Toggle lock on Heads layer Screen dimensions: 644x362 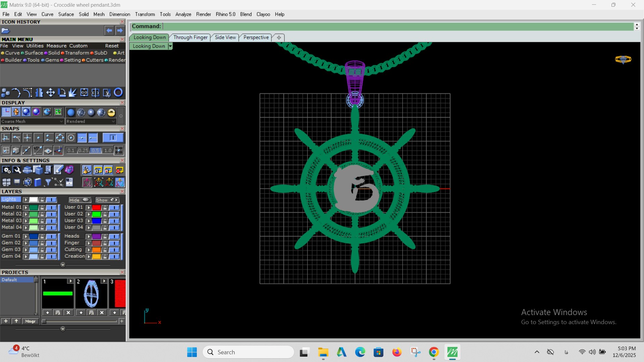point(105,236)
